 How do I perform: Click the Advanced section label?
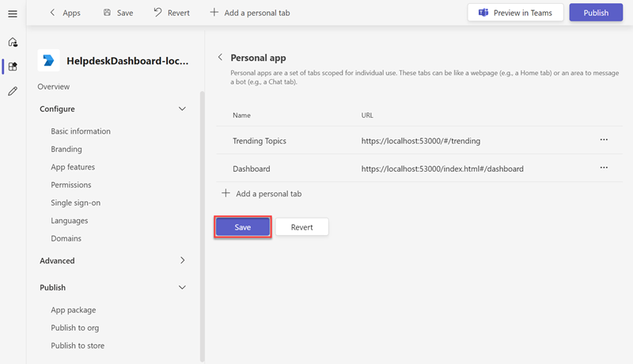pyautogui.click(x=57, y=260)
